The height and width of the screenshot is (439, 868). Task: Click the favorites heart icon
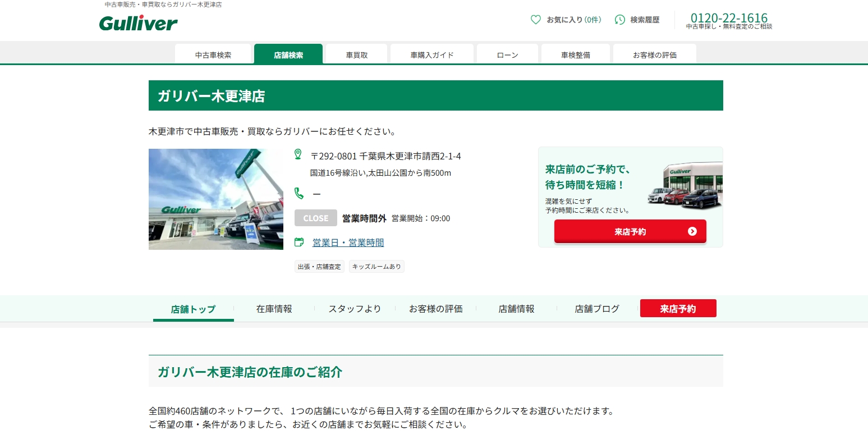[536, 20]
